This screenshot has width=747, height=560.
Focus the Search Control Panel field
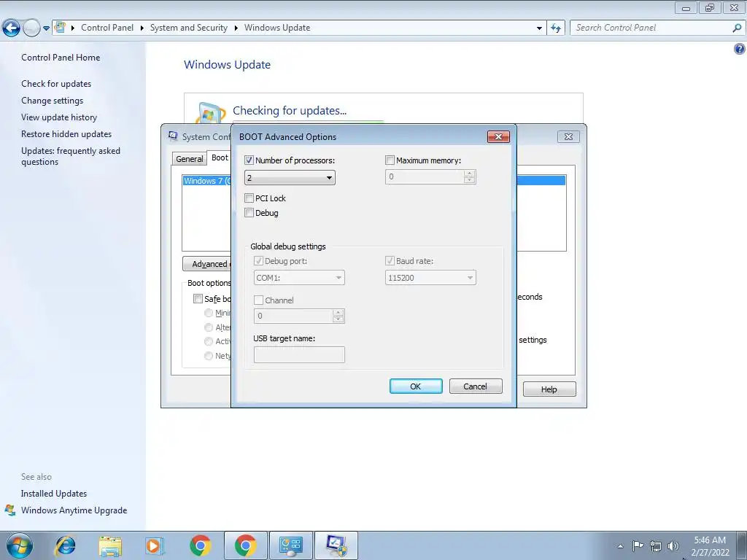point(651,28)
